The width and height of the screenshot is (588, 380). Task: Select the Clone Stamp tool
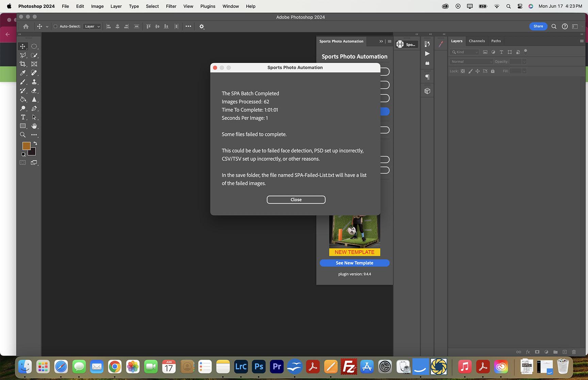(34, 82)
